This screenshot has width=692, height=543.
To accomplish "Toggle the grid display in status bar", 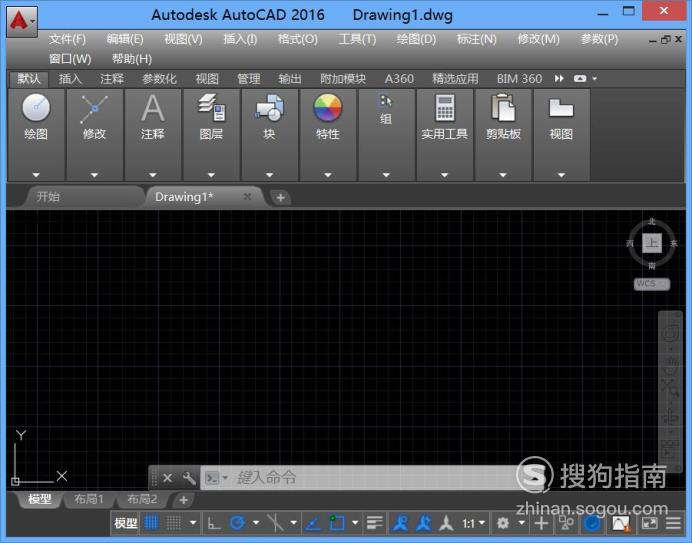I will (151, 523).
